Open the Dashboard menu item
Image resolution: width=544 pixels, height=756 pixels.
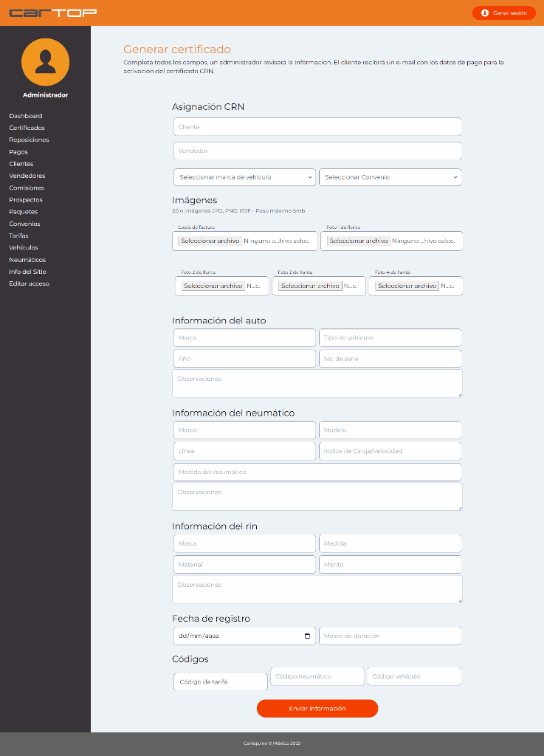point(26,116)
